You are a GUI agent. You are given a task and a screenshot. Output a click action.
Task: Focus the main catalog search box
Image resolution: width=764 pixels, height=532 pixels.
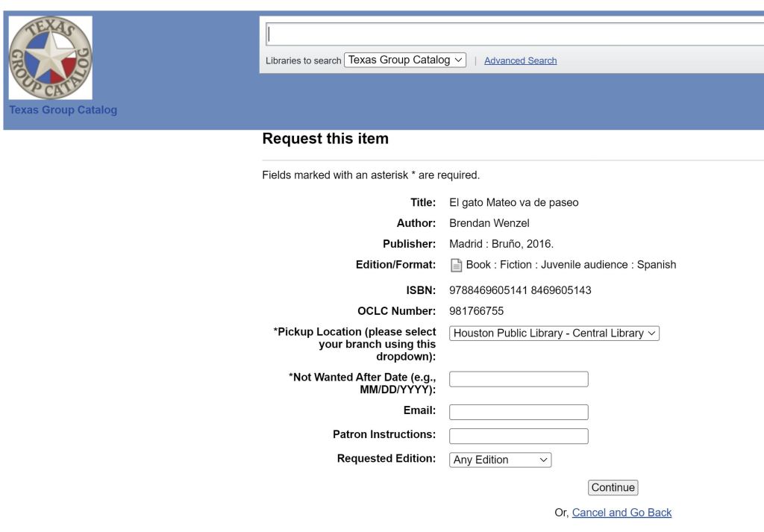click(x=515, y=34)
